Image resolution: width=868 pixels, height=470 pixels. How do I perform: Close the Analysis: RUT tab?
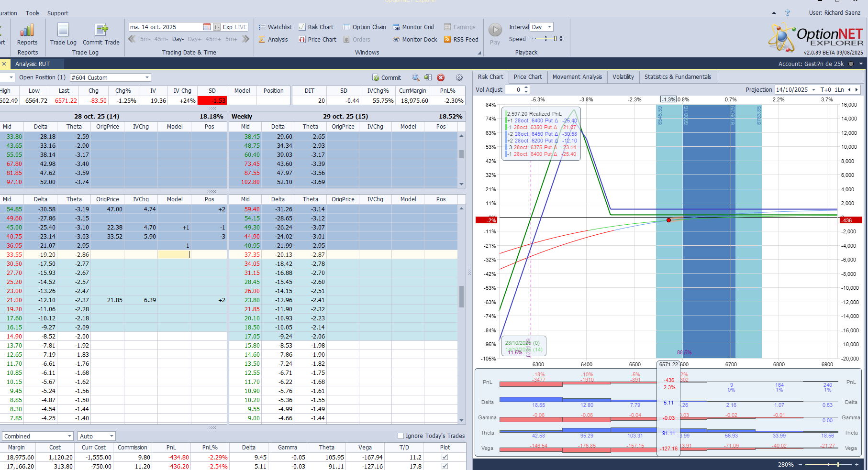tap(4, 64)
